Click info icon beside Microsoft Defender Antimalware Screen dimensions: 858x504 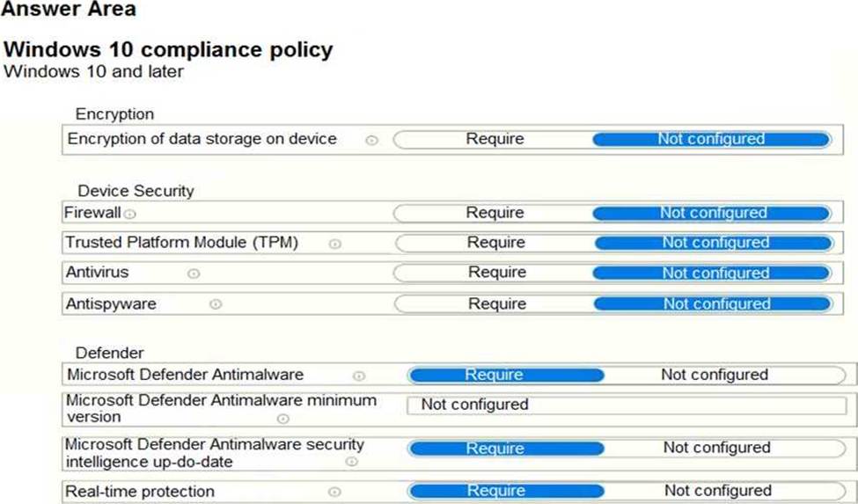tap(358, 376)
